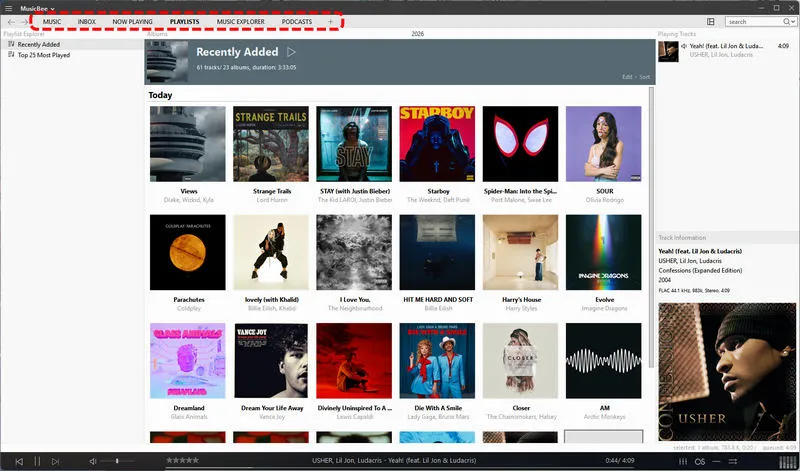The width and height of the screenshot is (800, 471).
Task: Switch to the MUSIC tab
Action: [52, 22]
